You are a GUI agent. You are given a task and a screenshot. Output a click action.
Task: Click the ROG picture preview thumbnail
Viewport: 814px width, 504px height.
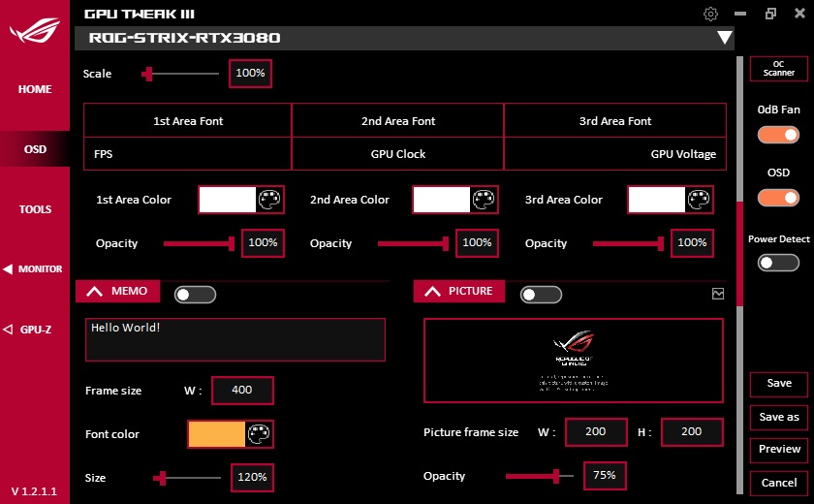click(x=574, y=361)
